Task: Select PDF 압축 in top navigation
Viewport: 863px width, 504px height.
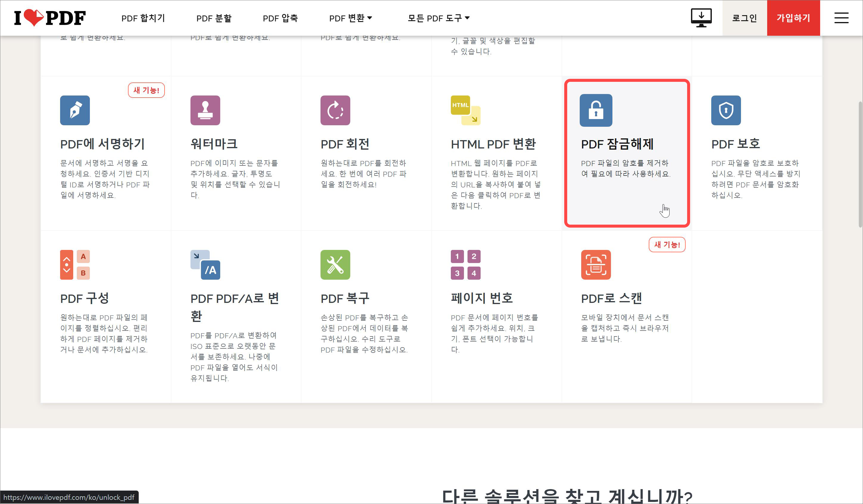Action: click(x=280, y=18)
